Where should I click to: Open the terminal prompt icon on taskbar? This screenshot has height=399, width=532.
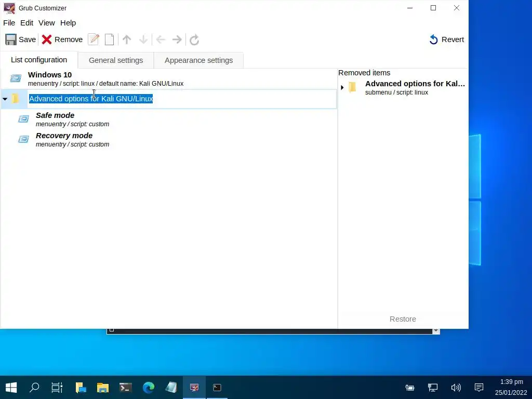[x=126, y=388]
